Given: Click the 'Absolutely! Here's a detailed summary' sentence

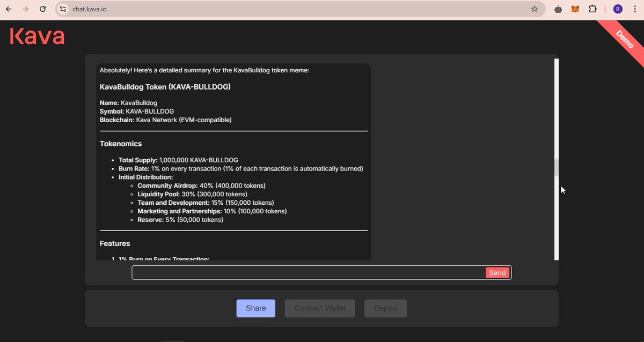Looking at the screenshot, I should point(204,70).
